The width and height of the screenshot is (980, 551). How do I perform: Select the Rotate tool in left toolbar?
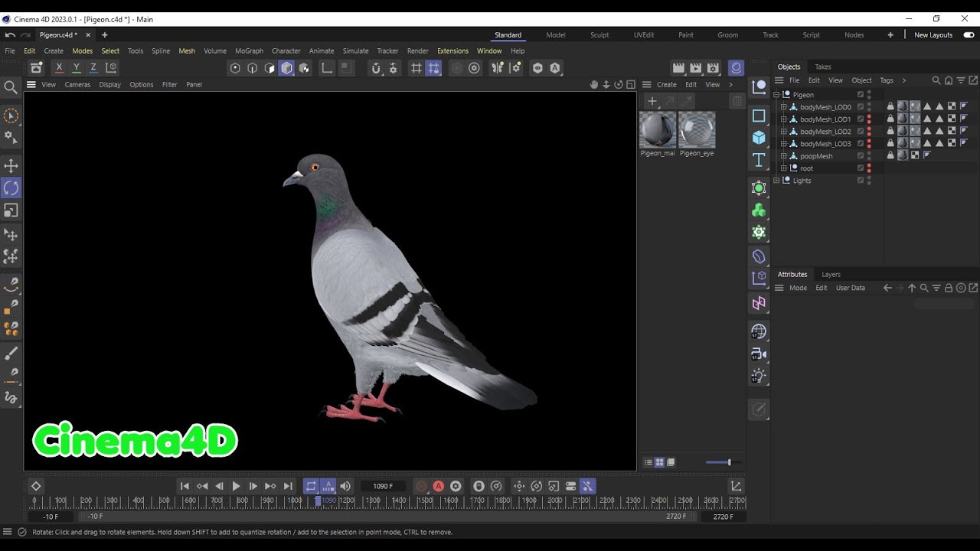11,187
